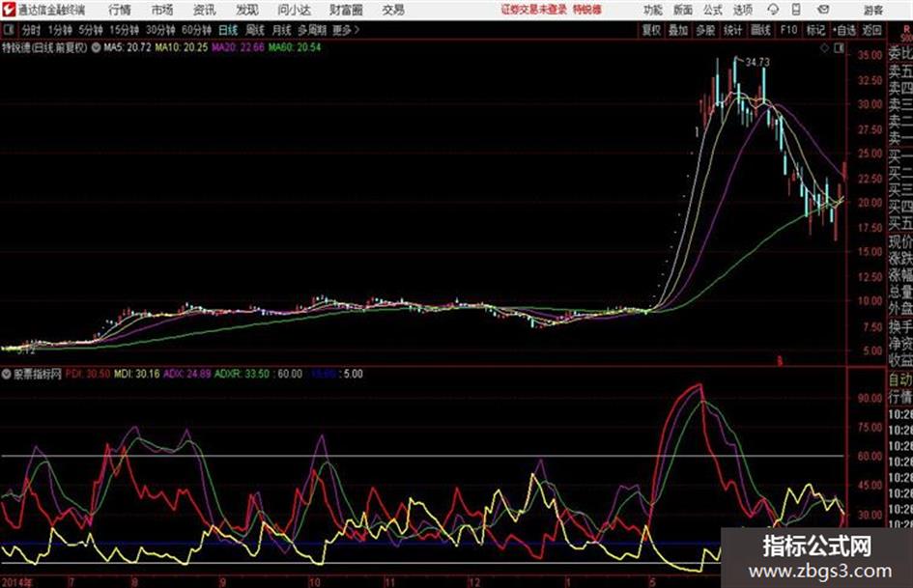Image resolution: width=913 pixels, height=588 pixels.
Task: Switch to the 周线 weekly tab
Action: [x=255, y=30]
